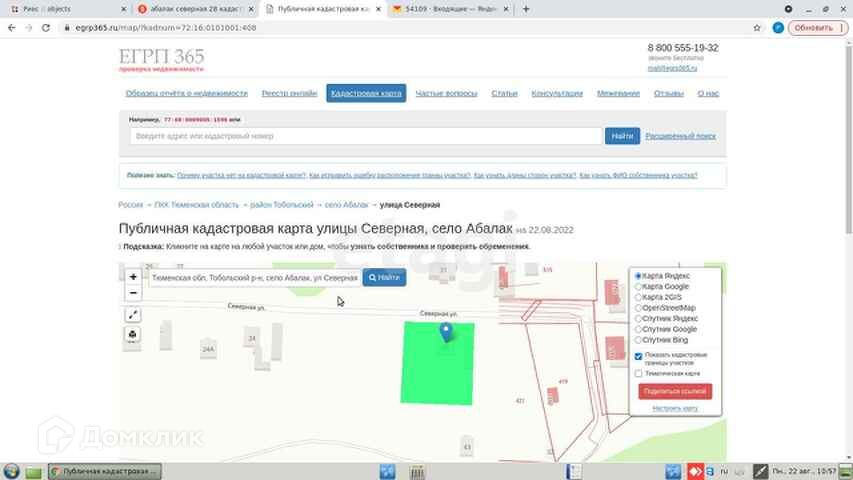Open the Реестр онлайн menu item

pos(289,93)
